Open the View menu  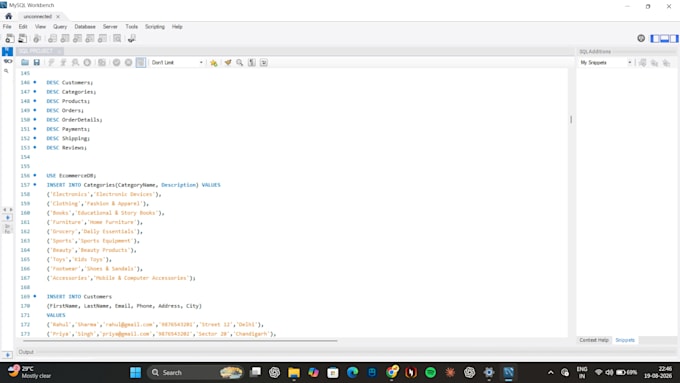[x=40, y=26]
